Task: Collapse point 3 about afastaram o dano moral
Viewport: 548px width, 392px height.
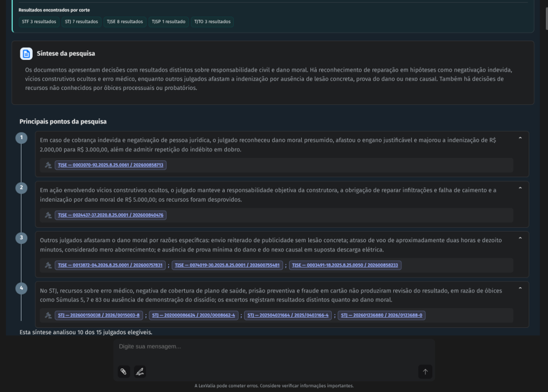Action: (520, 238)
